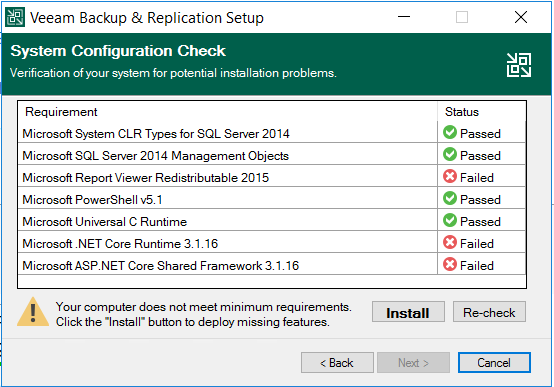Click green check icon for PowerShell v5.1
The width and height of the screenshot is (554, 387).
450,198
